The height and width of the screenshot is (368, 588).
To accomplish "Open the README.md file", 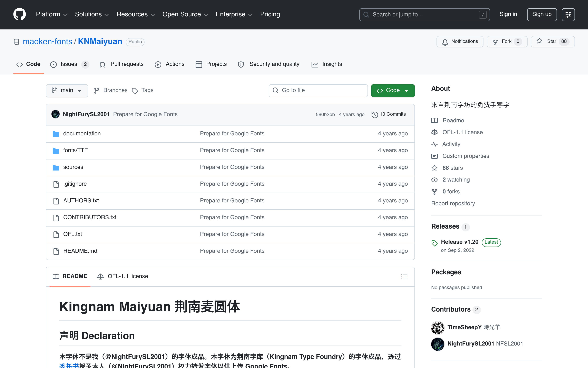I will (80, 251).
